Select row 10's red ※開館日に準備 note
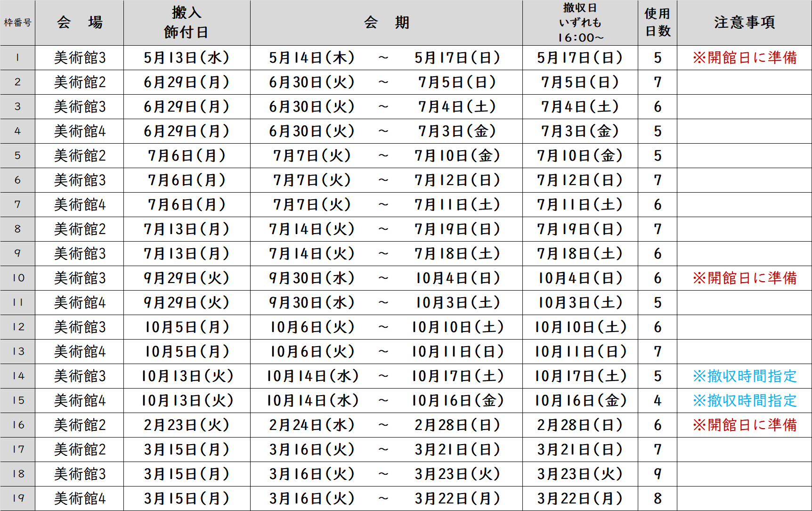812x511 pixels. 745,278
